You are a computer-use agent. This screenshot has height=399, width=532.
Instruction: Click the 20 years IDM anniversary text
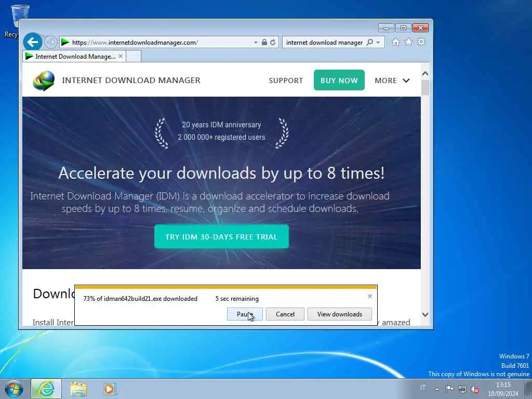click(221, 125)
